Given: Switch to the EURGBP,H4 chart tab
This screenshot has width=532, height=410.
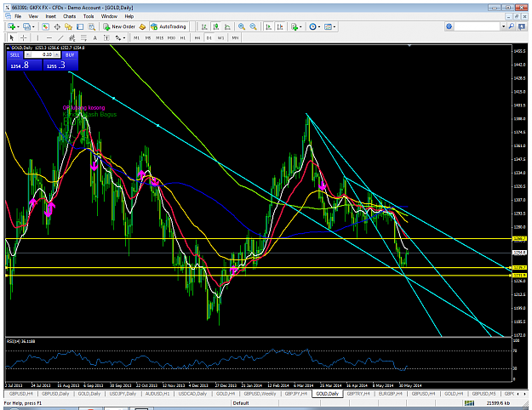Looking at the screenshot, I should (x=390, y=394).
